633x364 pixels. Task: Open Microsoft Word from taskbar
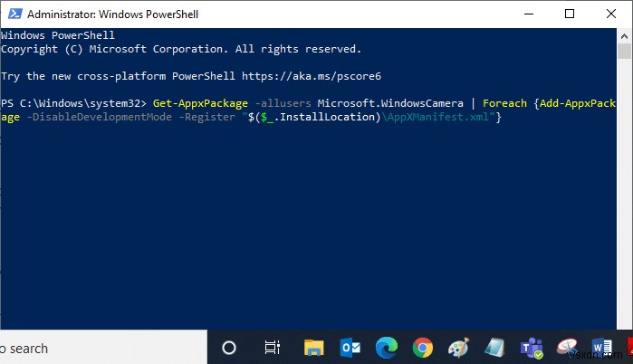pyautogui.click(x=602, y=348)
